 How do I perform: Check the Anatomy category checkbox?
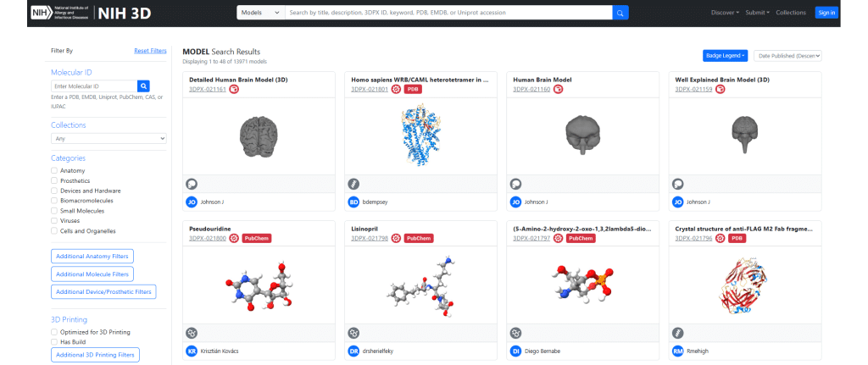tap(54, 171)
